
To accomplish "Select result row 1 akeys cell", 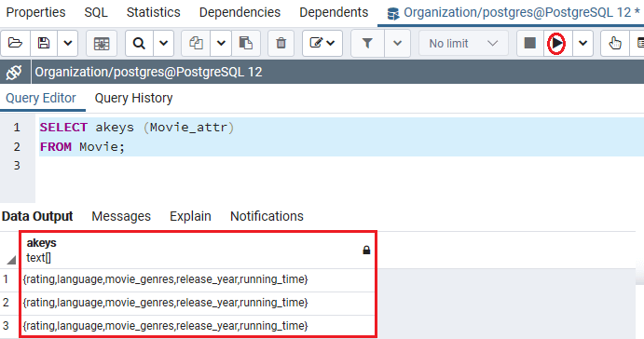I will pyautogui.click(x=198, y=280).
